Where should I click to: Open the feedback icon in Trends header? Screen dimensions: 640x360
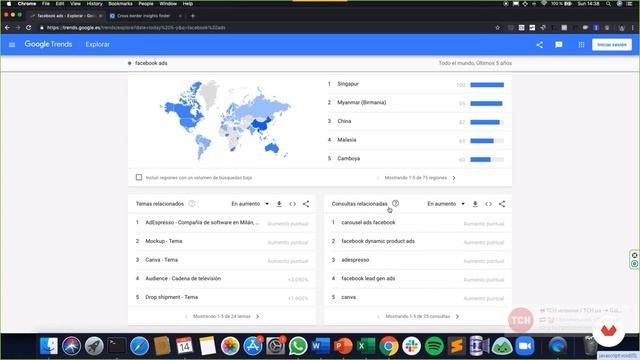pyautogui.click(x=559, y=44)
